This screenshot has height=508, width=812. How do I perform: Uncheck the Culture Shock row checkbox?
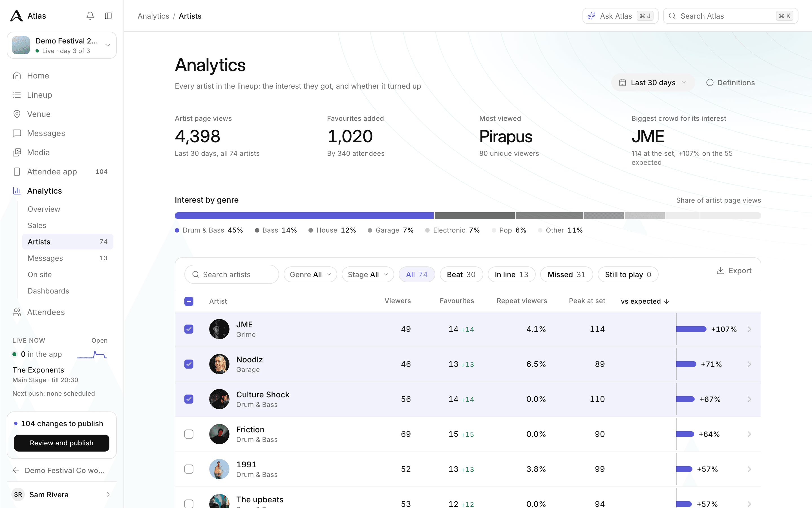pyautogui.click(x=189, y=399)
